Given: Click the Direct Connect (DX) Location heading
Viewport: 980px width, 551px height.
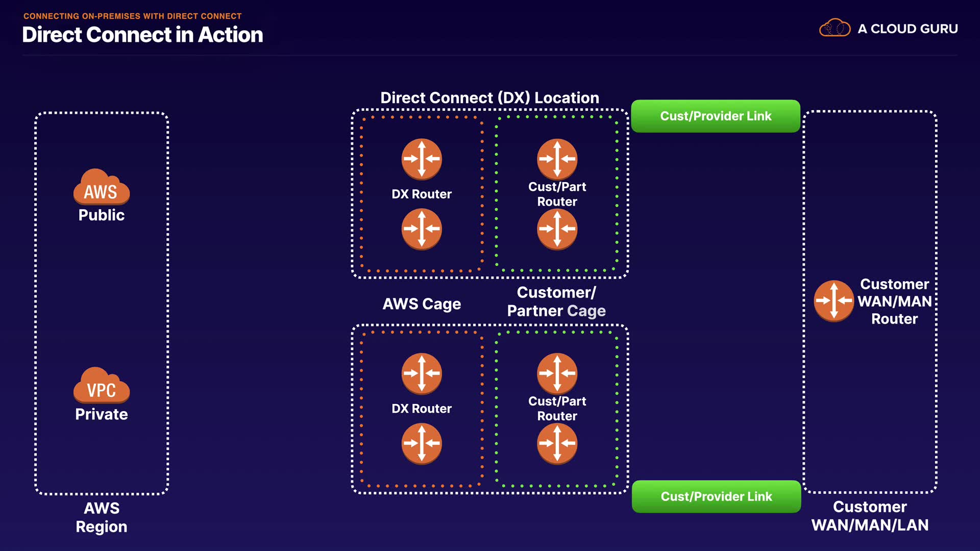Looking at the screenshot, I should [489, 97].
